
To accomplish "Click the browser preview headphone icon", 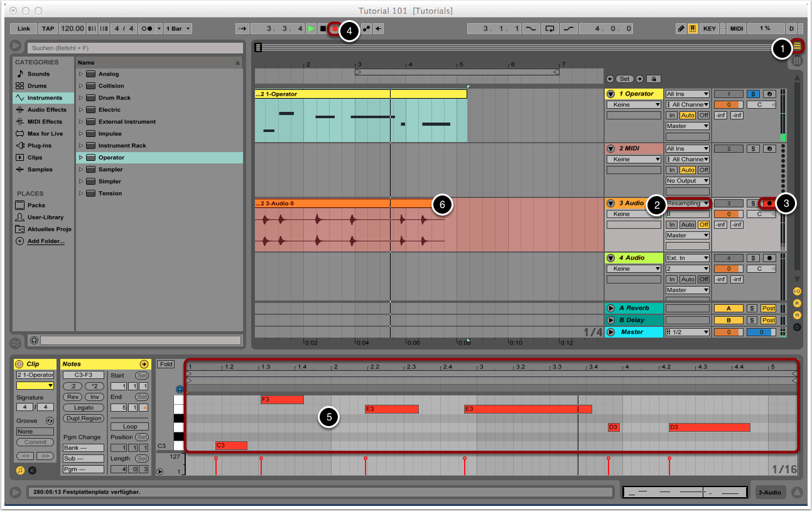I will 34,340.
